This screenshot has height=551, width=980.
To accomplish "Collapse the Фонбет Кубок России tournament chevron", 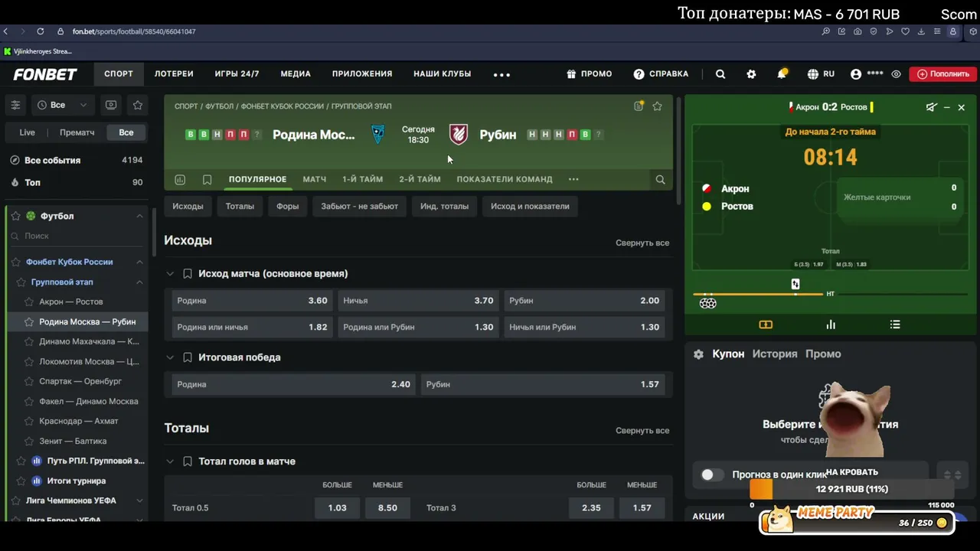I will coord(139,262).
